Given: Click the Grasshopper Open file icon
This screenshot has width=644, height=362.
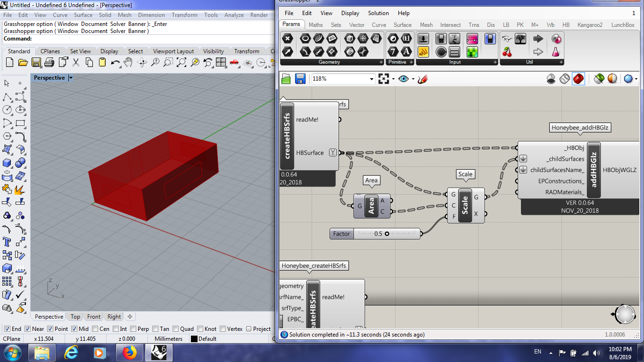Looking at the screenshot, I should 286,79.
